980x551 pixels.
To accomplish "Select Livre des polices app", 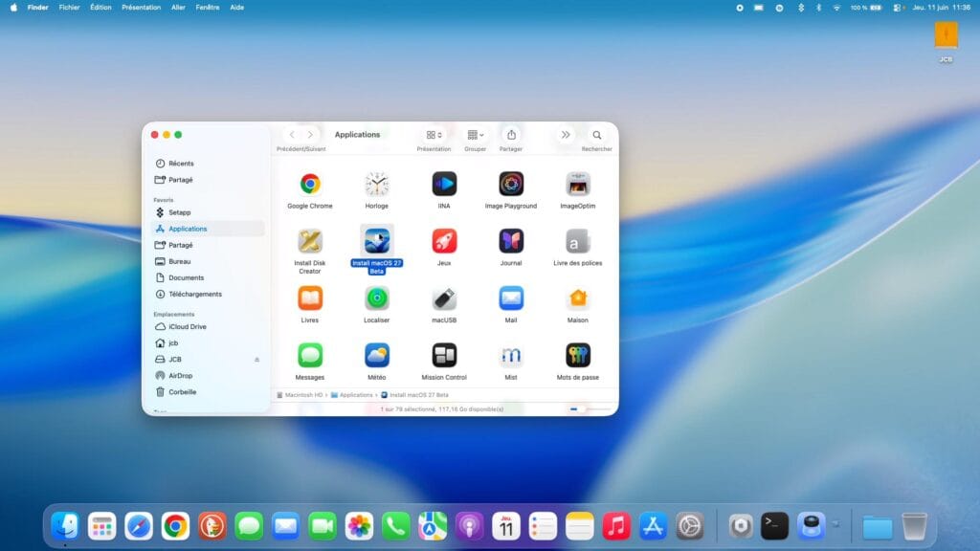I will [578, 241].
